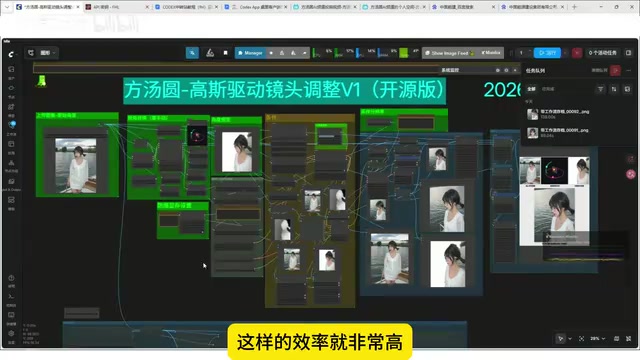Click the large output preview image in queue panel
Viewport: 640px width, 360px height.
pos(554,216)
